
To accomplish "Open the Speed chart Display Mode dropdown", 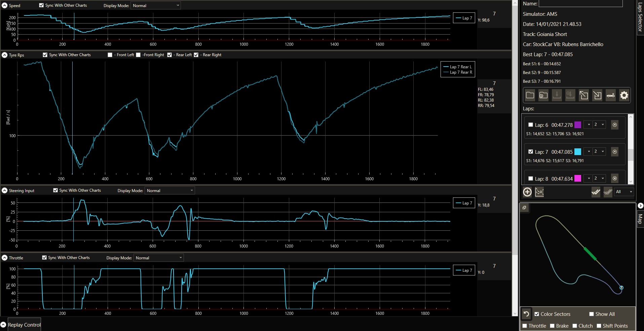I will 156,6.
